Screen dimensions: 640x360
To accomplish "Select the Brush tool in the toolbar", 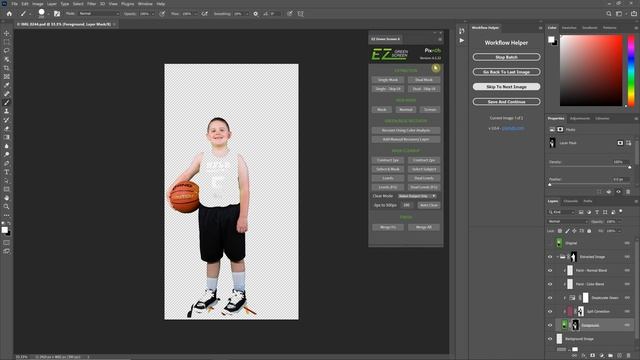I will click(7, 102).
